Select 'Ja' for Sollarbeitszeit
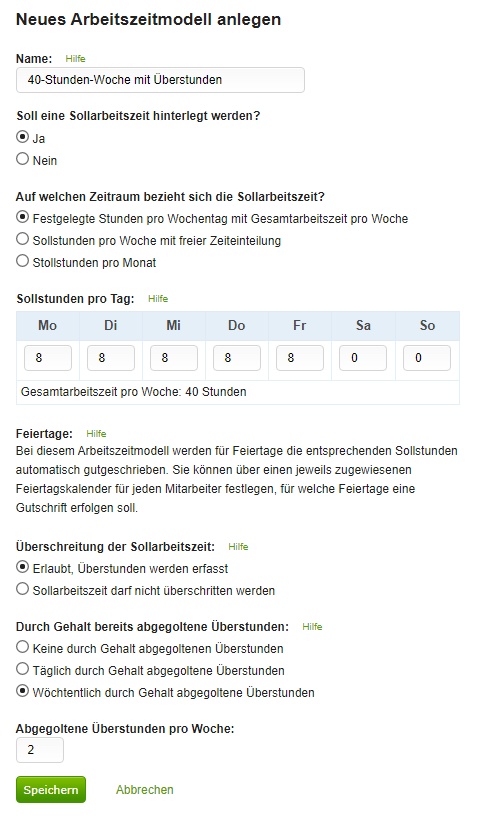This screenshot has height=821, width=486. pos(23,137)
